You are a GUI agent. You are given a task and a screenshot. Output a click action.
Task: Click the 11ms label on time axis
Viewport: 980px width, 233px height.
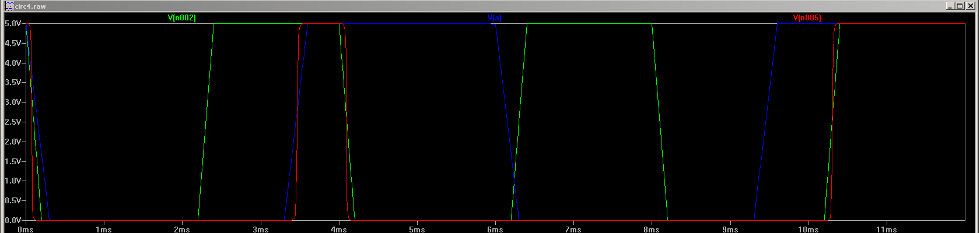(x=887, y=230)
